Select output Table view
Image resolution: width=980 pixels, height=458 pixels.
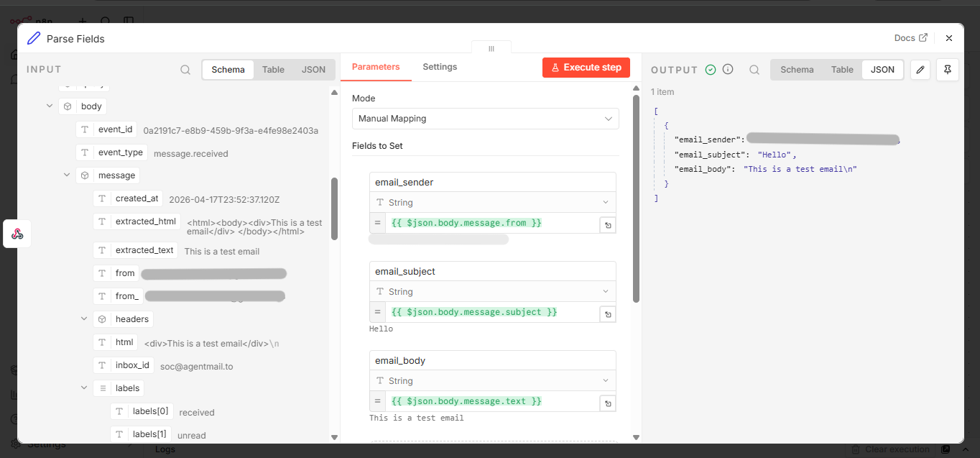pos(842,70)
